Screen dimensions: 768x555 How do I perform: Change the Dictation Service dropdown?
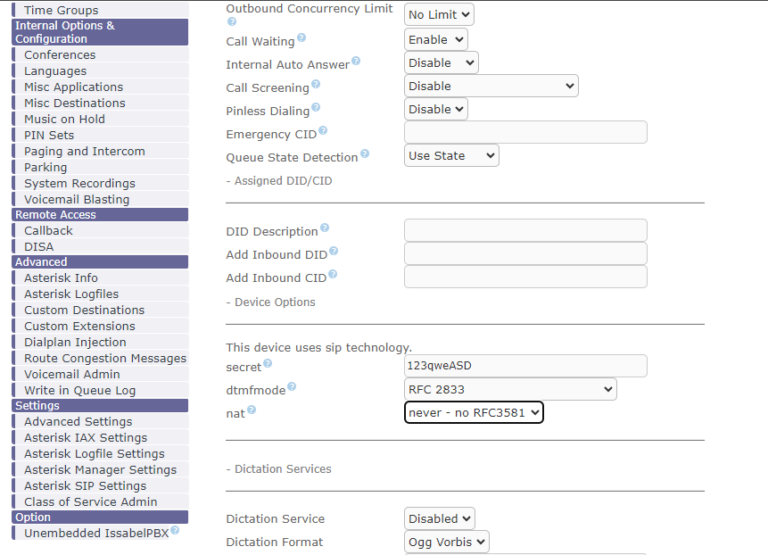pyautogui.click(x=439, y=519)
